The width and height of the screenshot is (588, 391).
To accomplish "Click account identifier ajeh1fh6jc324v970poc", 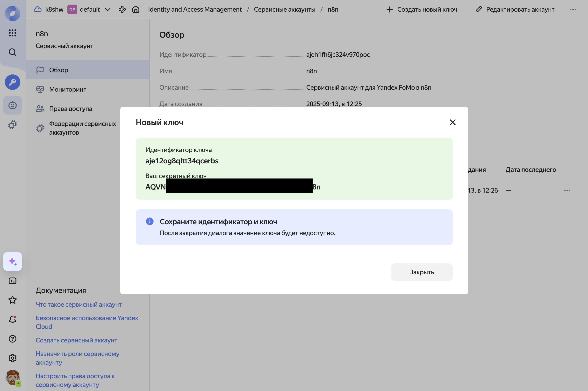I will 338,55.
